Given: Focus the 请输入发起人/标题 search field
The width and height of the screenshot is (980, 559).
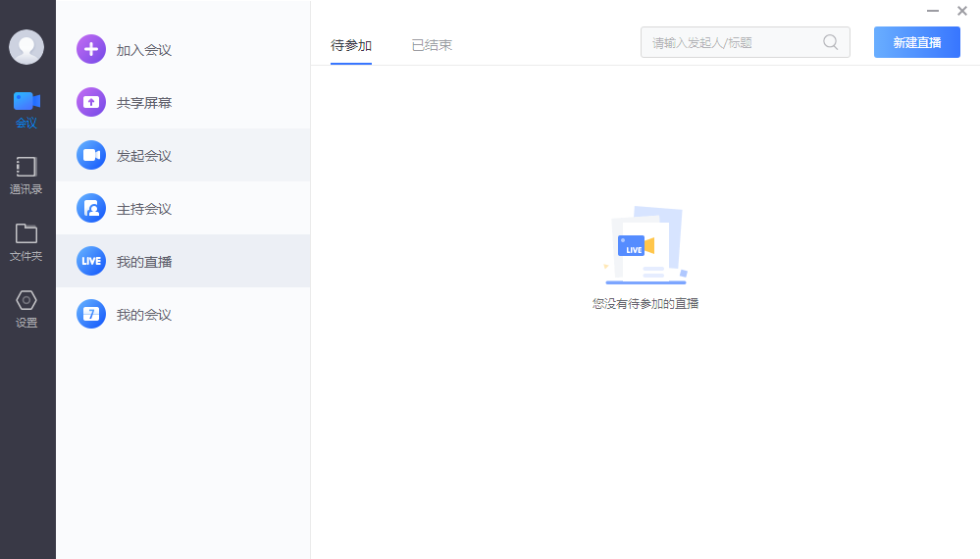Looking at the screenshot, I should (745, 42).
